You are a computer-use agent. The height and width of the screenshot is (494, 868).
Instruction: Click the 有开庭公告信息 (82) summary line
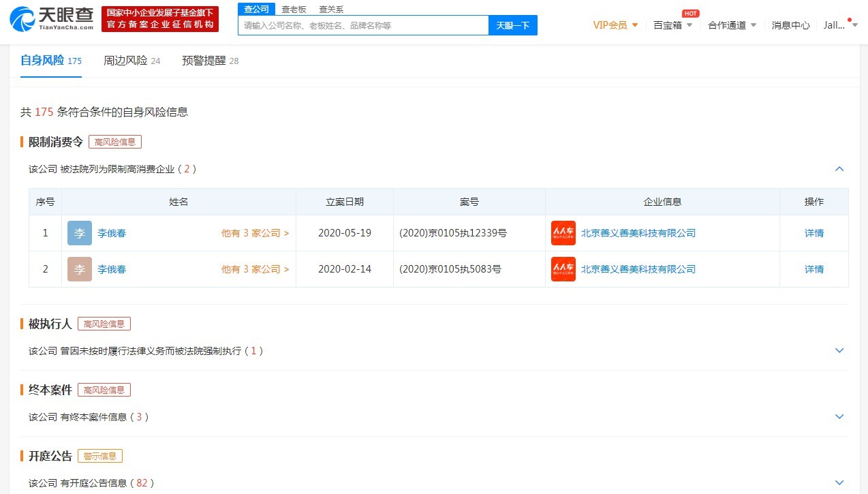(92, 483)
